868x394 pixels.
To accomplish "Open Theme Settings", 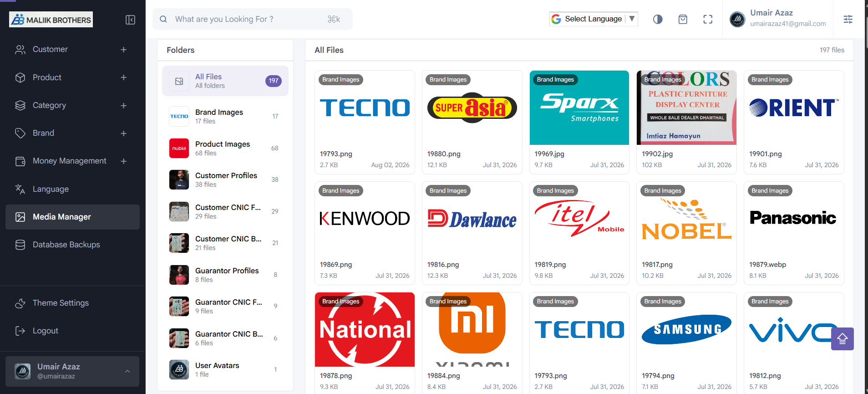I will [x=73, y=303].
